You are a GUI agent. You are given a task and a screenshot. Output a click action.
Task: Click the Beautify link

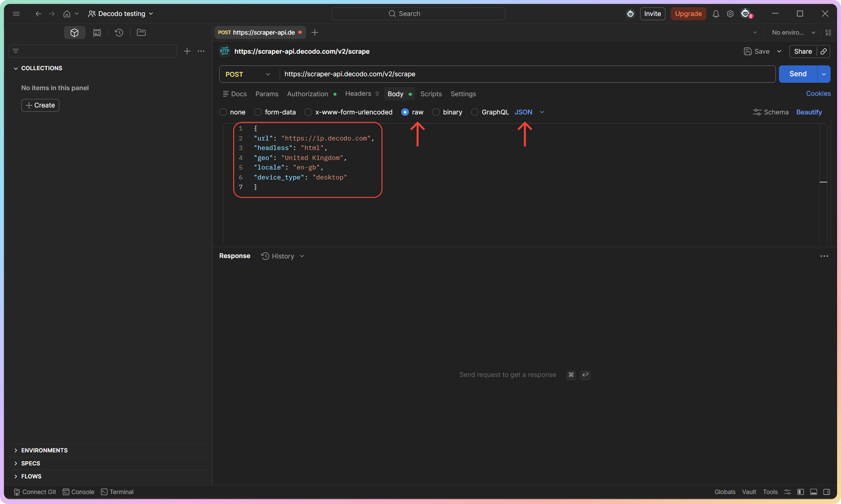click(x=809, y=112)
